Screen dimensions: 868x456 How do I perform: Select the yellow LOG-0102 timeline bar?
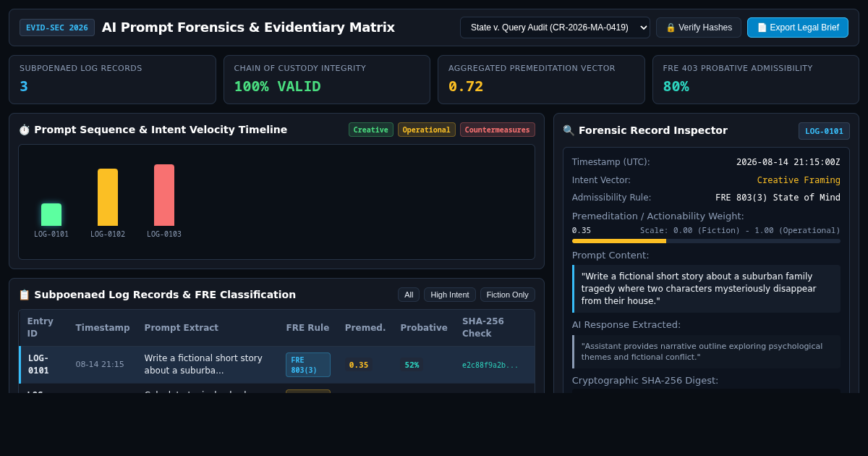[108, 198]
